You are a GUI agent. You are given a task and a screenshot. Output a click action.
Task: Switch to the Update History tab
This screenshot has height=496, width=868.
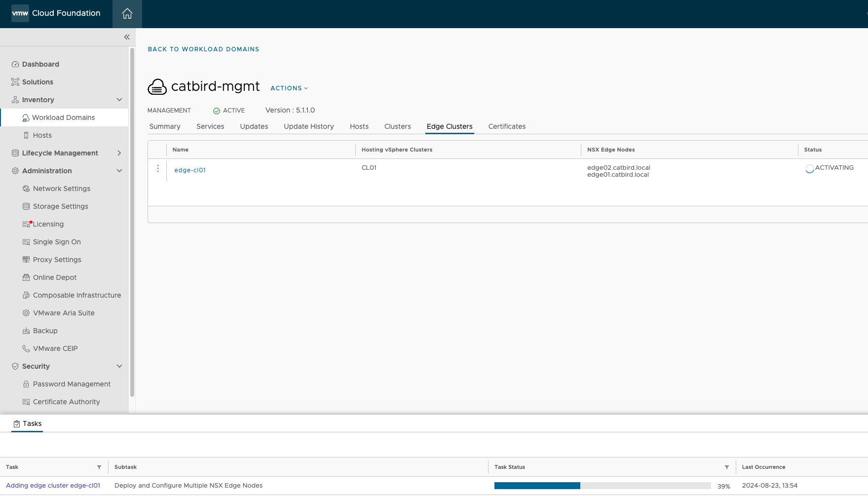point(309,126)
